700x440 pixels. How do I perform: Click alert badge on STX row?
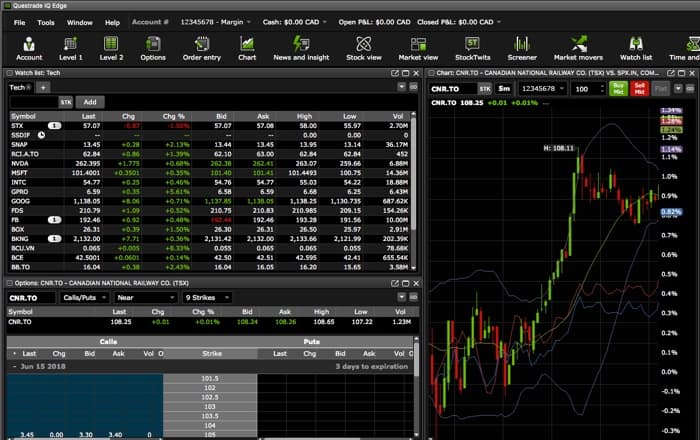[54, 126]
